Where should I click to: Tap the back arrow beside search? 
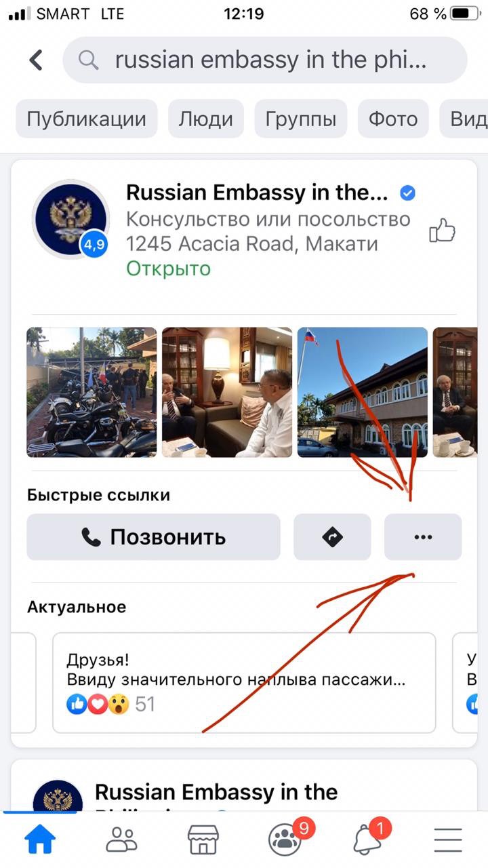[36, 60]
